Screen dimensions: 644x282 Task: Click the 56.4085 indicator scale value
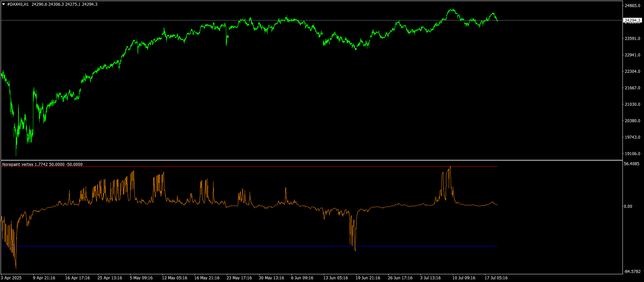click(632, 164)
